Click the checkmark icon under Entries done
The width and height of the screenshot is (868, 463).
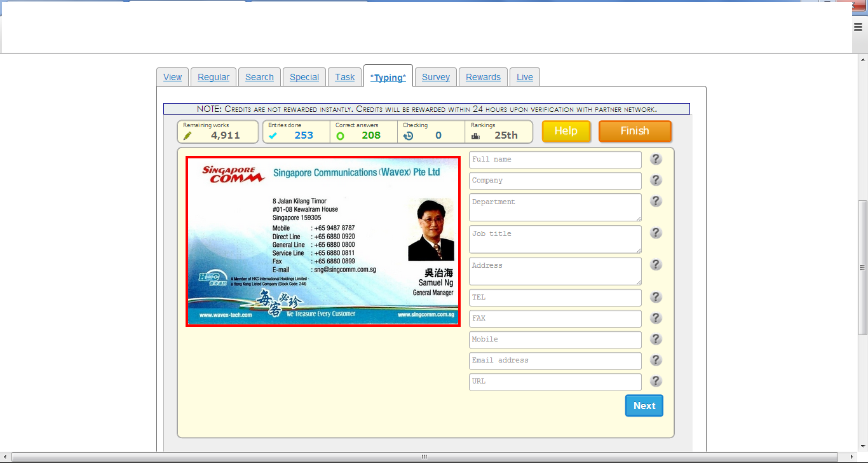tap(273, 135)
